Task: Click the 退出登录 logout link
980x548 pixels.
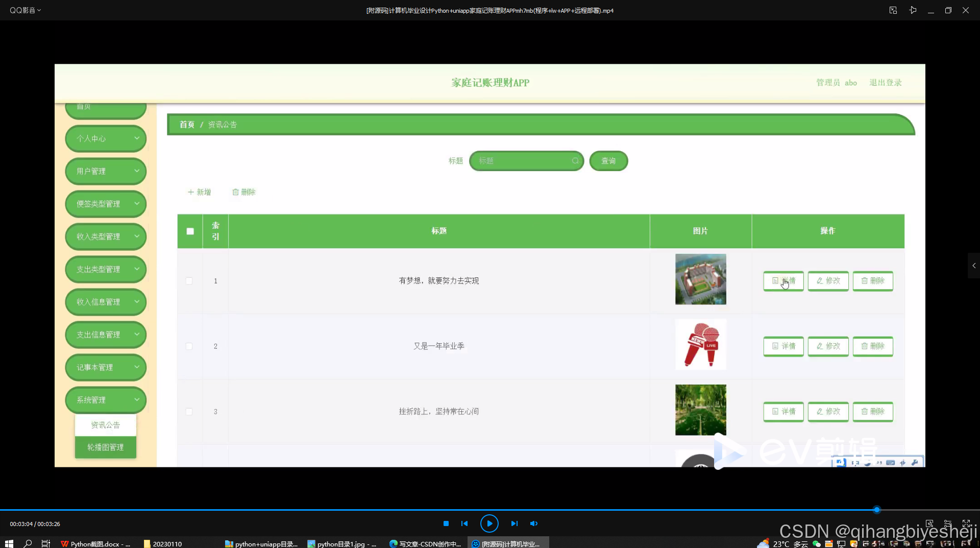Action: (885, 82)
